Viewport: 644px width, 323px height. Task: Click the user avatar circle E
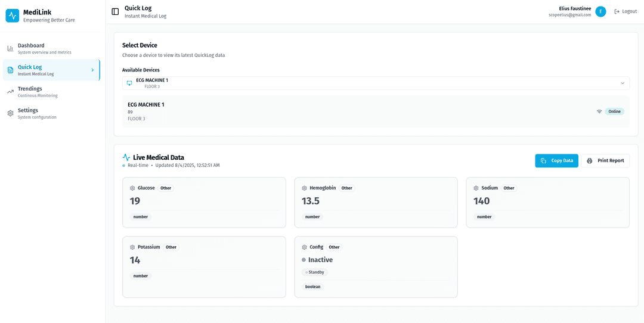coord(600,11)
